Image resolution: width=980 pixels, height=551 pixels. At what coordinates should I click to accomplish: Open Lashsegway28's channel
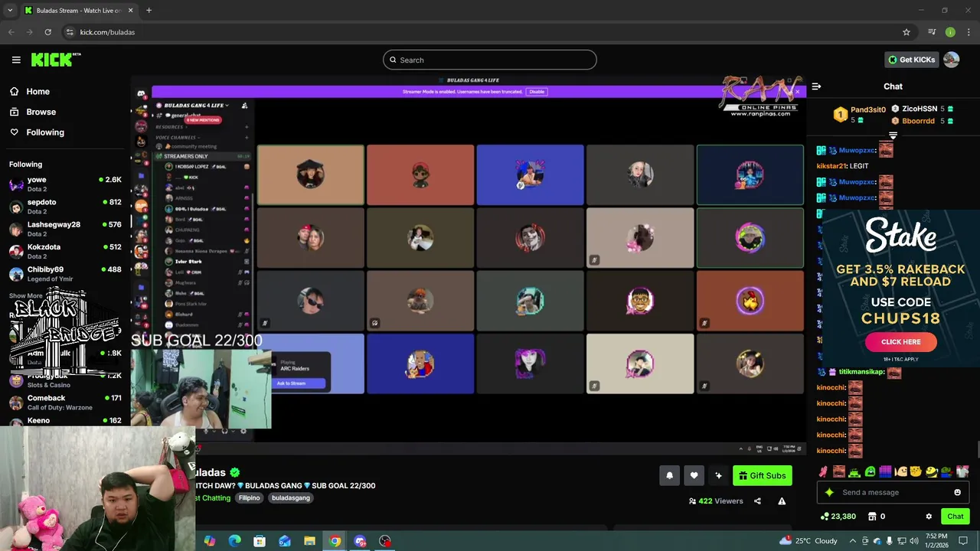(x=65, y=229)
